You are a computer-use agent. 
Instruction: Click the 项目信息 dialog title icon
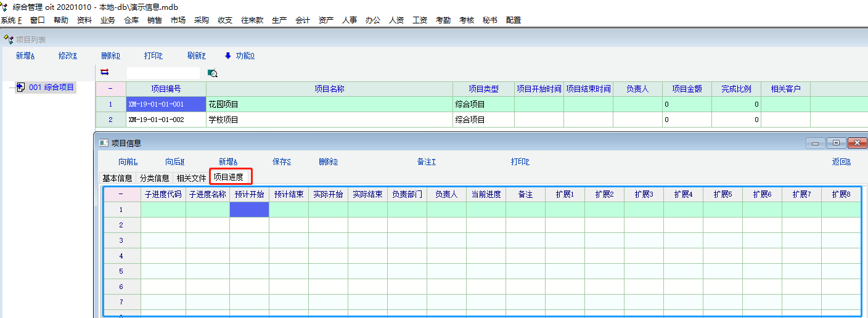tap(104, 143)
